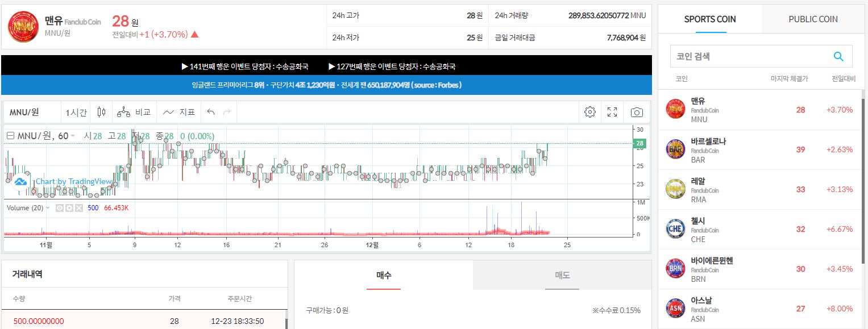Screen dimensions: 868x329
Task: Click the 아스날 ASN coin icon
Action: point(675,308)
